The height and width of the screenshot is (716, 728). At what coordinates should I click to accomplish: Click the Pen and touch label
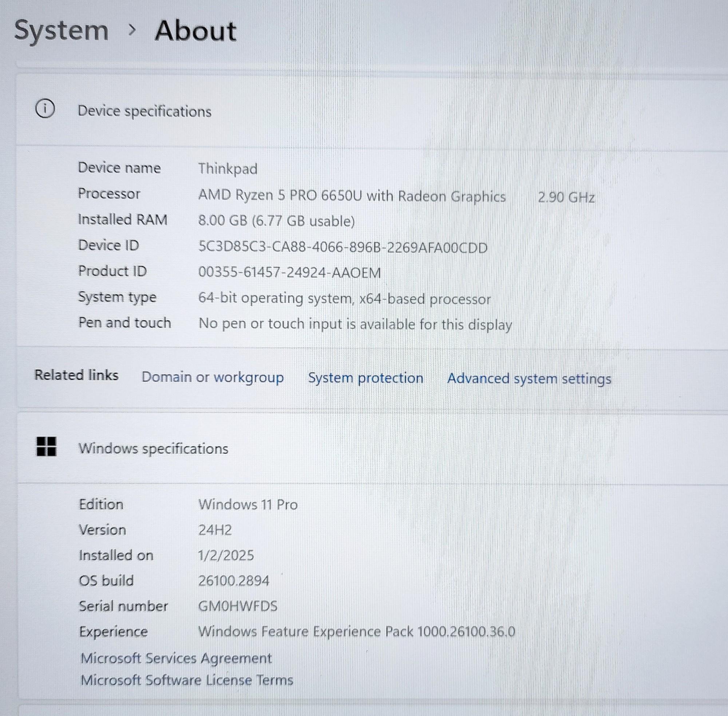click(124, 323)
